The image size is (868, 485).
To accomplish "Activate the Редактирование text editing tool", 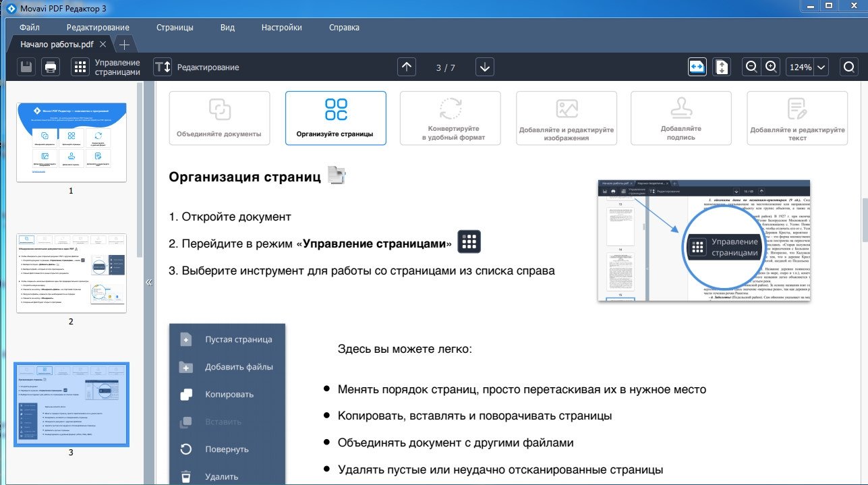I will 197,67.
